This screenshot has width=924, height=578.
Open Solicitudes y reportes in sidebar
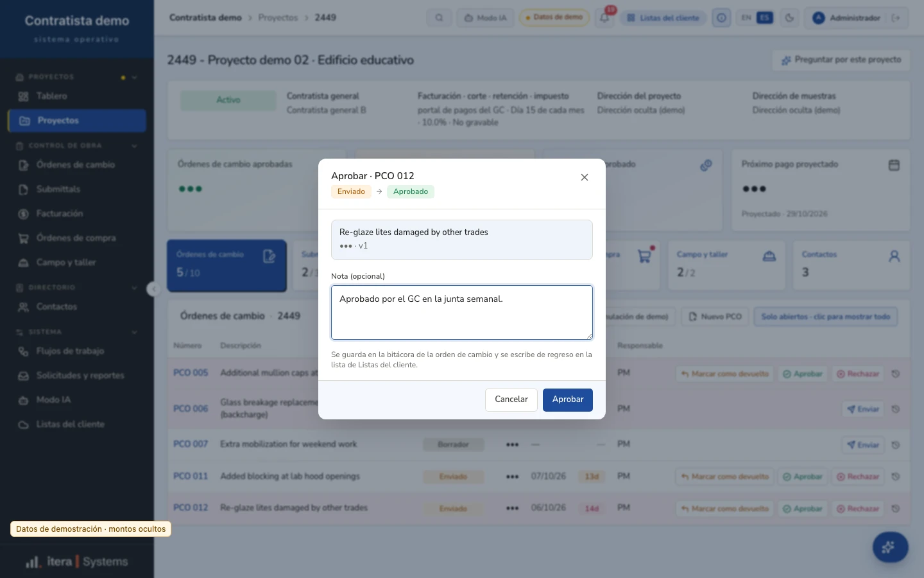(x=77, y=376)
